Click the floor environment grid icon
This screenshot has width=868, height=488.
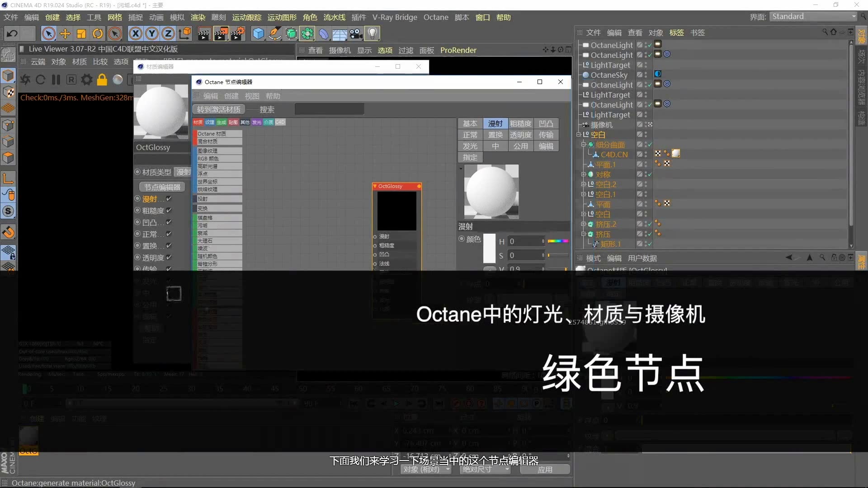340,33
